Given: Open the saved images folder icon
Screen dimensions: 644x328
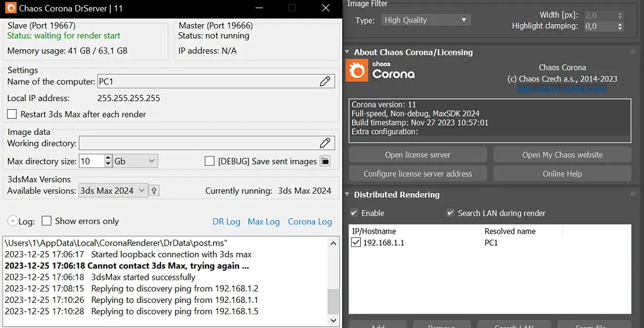Looking at the screenshot, I should (325, 161).
